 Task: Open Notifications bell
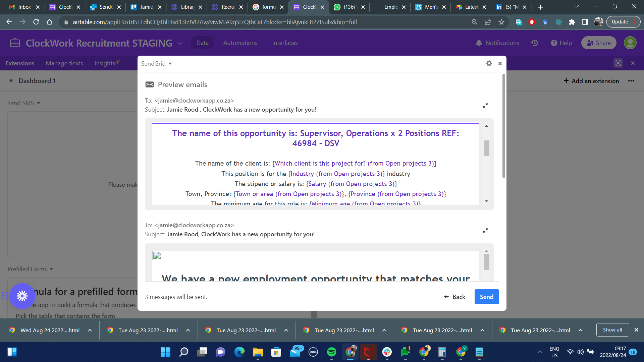click(x=497, y=43)
